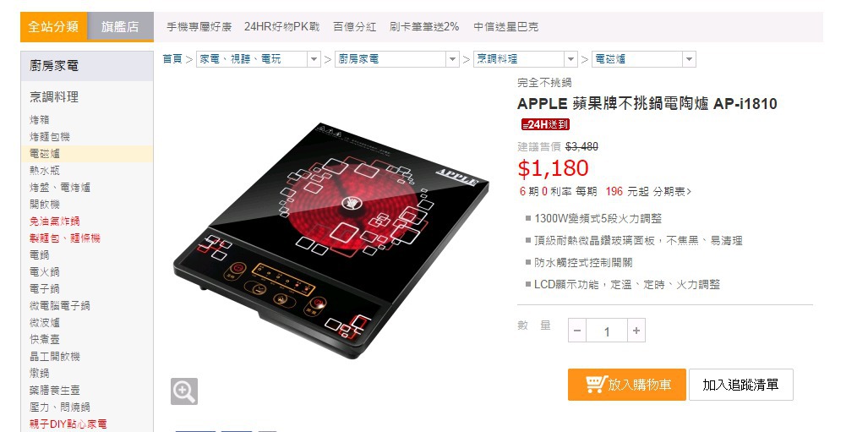The height and width of the screenshot is (432, 868).
Task: Go to 首頁 breadcrumb link
Action: click(172, 58)
